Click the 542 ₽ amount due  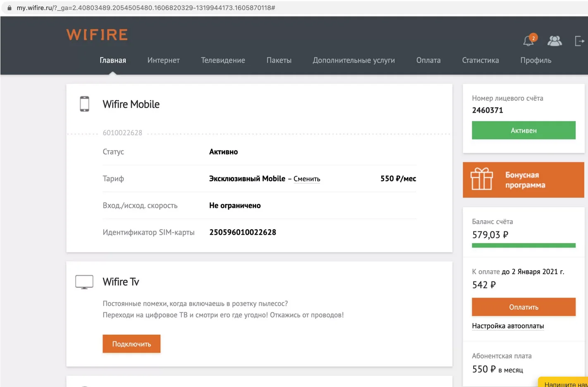(484, 285)
